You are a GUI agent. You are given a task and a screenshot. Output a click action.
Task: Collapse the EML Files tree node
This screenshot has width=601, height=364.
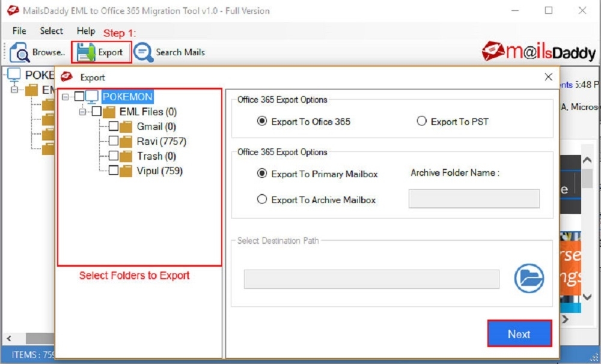click(82, 112)
